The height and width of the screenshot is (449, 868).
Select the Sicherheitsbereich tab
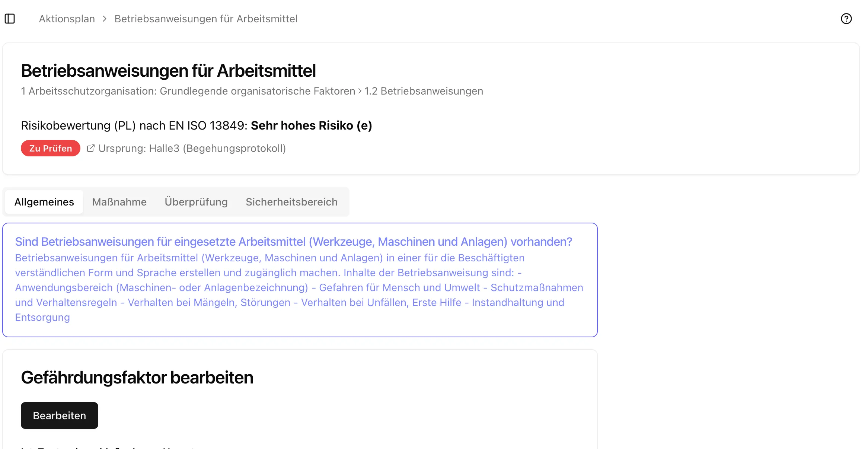click(291, 202)
